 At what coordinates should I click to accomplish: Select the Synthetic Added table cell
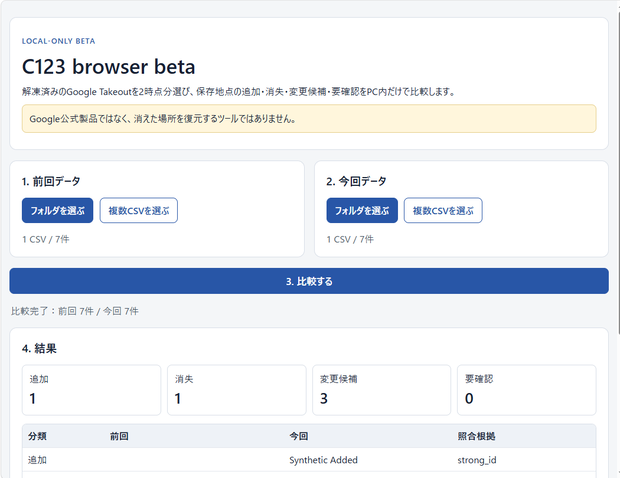pyautogui.click(x=323, y=460)
